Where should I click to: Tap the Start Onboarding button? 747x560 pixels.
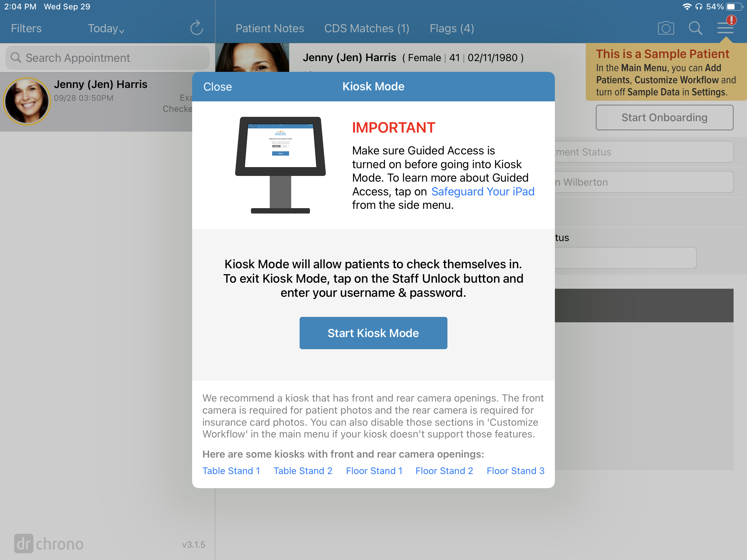(x=663, y=117)
